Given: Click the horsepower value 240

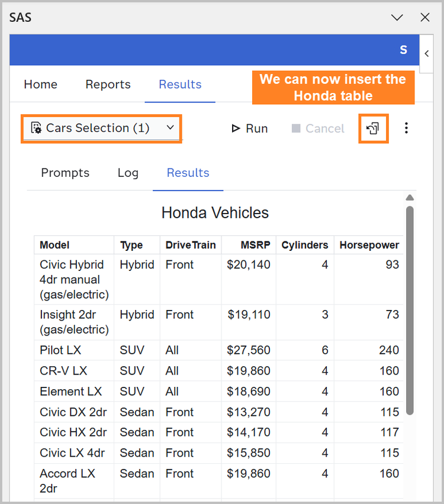Looking at the screenshot, I should click(x=389, y=350).
